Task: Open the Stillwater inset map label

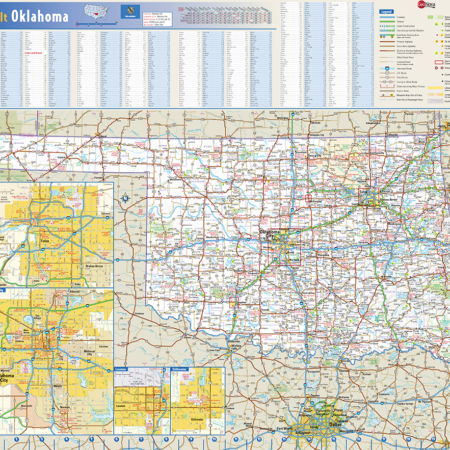Action: [179, 369]
